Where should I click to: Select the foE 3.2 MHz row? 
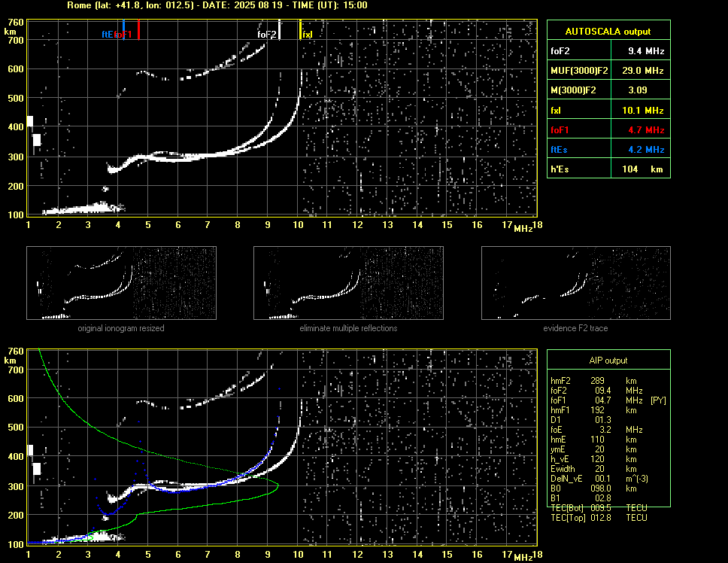(596, 429)
